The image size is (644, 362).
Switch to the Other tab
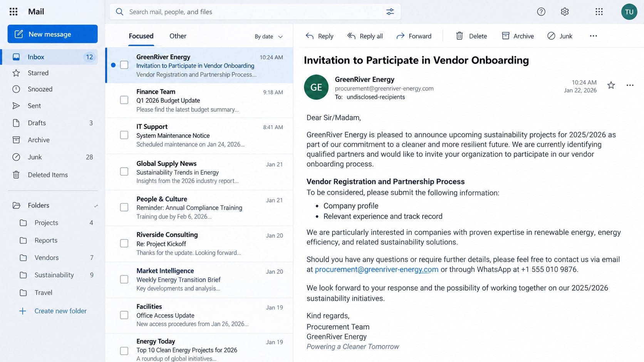pos(178,36)
